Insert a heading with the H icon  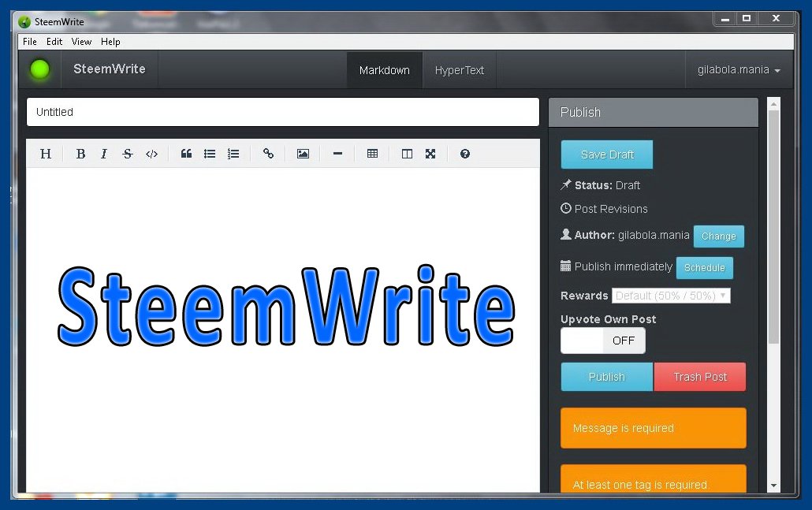tap(46, 154)
